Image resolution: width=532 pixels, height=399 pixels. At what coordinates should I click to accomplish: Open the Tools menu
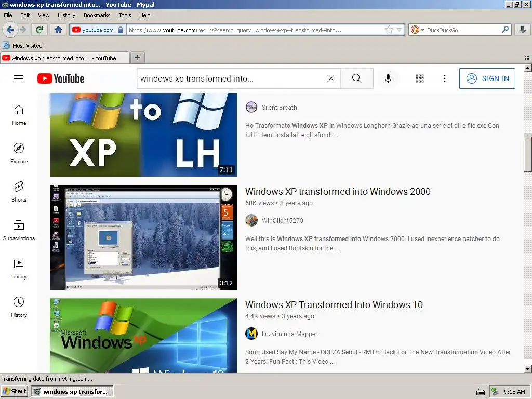click(125, 15)
